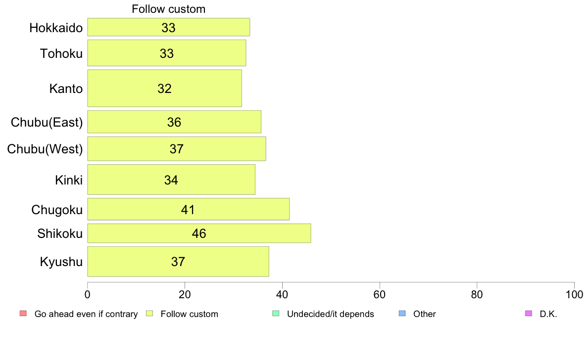This screenshot has width=588, height=364.
Task: Select the Kinki bar showing 34
Action: click(171, 180)
